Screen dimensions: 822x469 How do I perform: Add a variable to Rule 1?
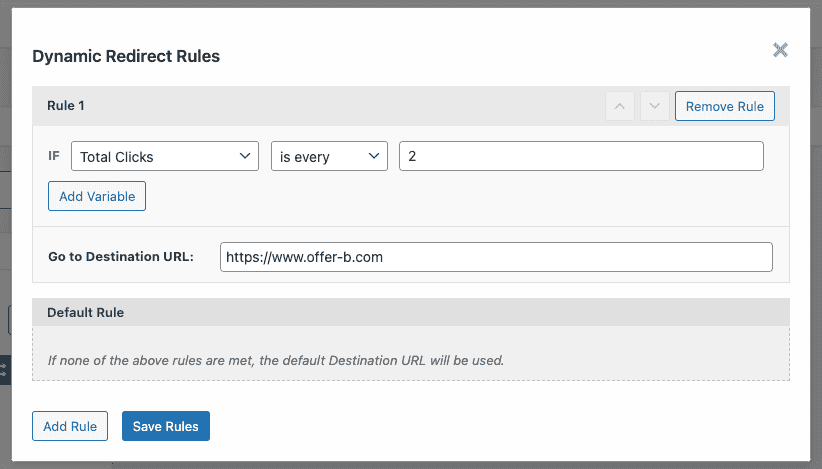coord(97,196)
